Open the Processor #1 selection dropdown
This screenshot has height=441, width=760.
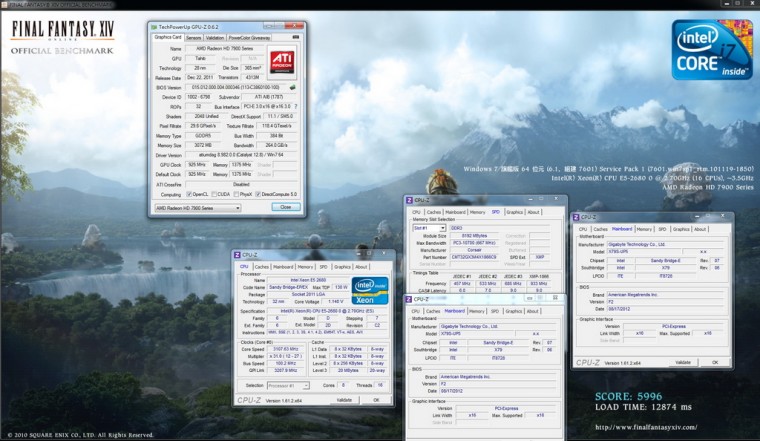point(290,384)
